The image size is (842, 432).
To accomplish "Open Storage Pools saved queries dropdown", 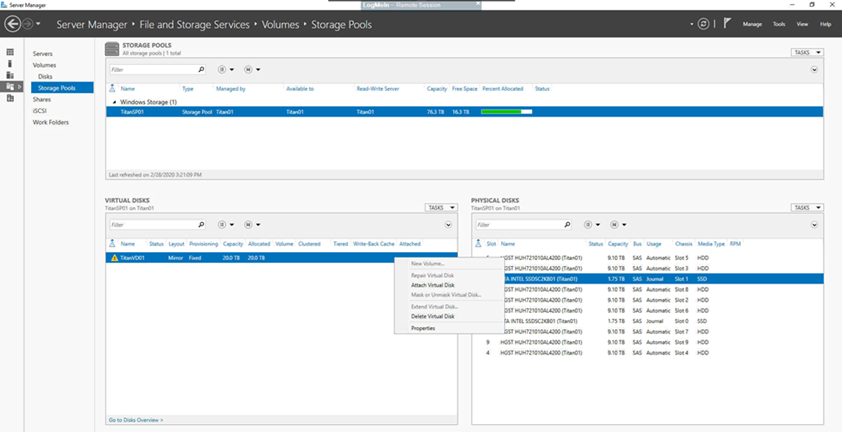I will click(x=252, y=69).
